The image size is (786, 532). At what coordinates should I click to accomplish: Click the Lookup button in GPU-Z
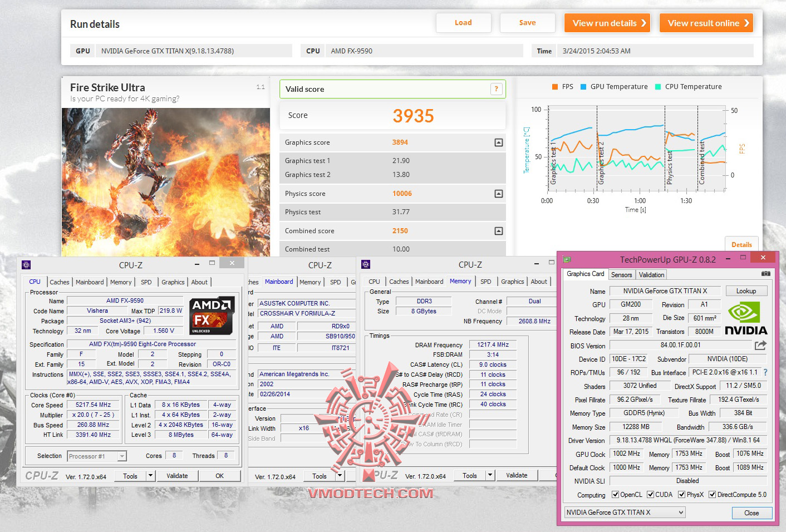(746, 291)
